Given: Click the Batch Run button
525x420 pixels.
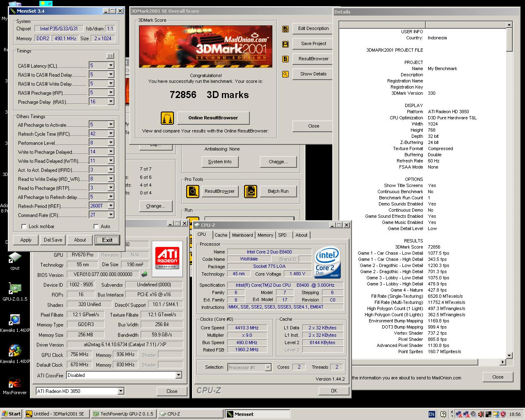Looking at the screenshot, I should pyautogui.click(x=278, y=191).
